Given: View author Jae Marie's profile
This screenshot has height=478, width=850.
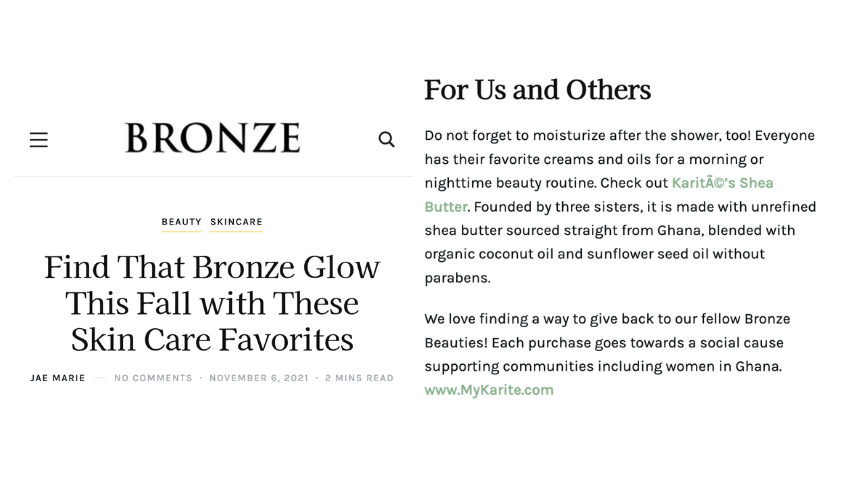Looking at the screenshot, I should [58, 378].
